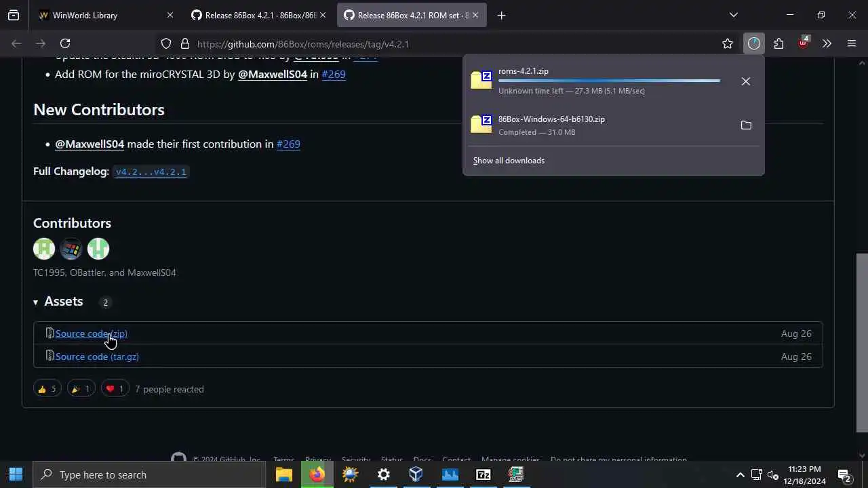Show 86Box-Windows-64-b6130.zip in folder
868x488 pixels.
[x=746, y=125]
